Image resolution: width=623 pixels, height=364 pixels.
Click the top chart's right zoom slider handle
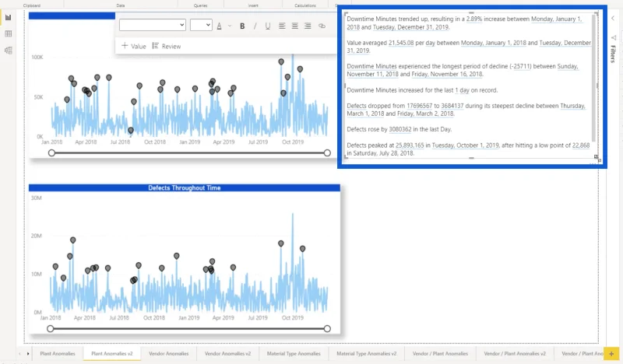point(327,152)
